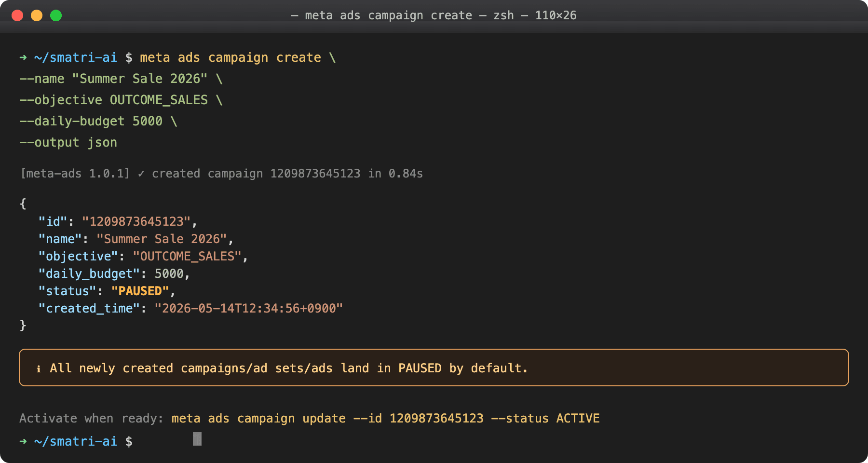868x463 pixels.
Task: Click the '0.84s' elapsed time
Action: pyautogui.click(x=406, y=174)
